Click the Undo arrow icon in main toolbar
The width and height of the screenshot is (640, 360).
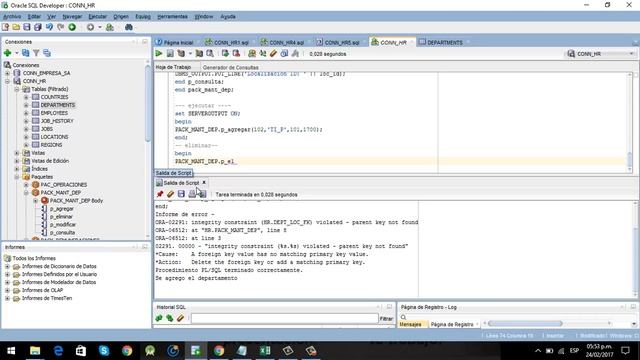pos(49,27)
